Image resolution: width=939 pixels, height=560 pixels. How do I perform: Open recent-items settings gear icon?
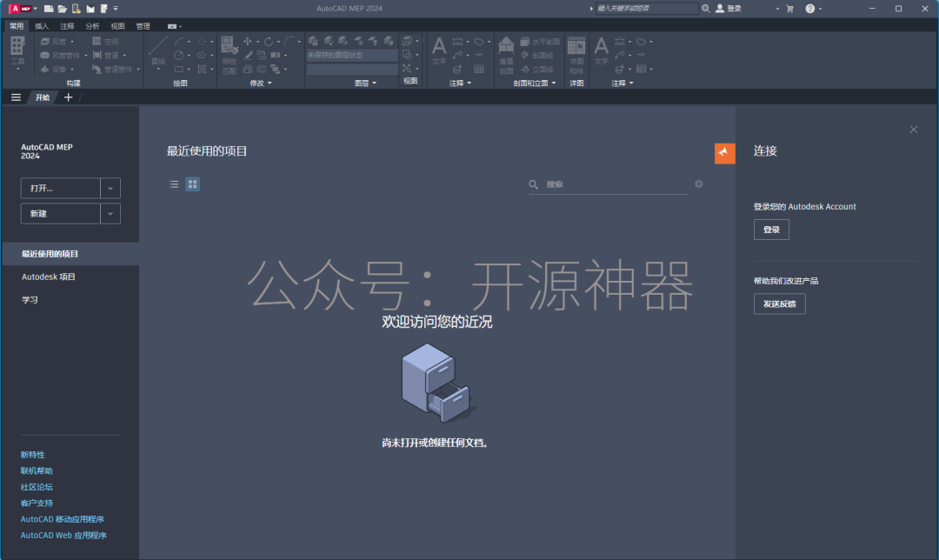tap(699, 183)
